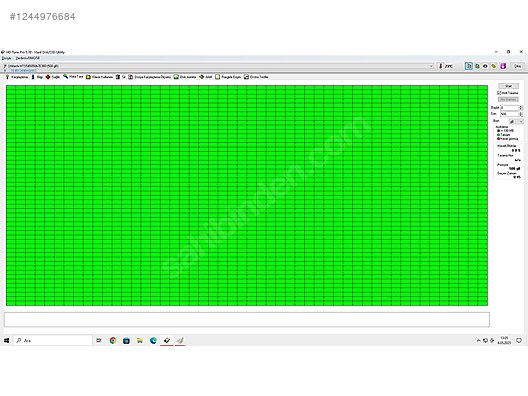The width and height of the screenshot is (528, 396).
Task: Switch to the Disk monitör tab
Action: [x=185, y=77]
